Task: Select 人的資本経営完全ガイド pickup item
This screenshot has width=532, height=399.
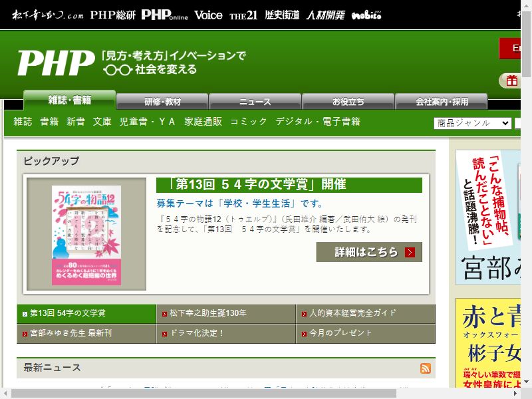Action: pos(366,313)
